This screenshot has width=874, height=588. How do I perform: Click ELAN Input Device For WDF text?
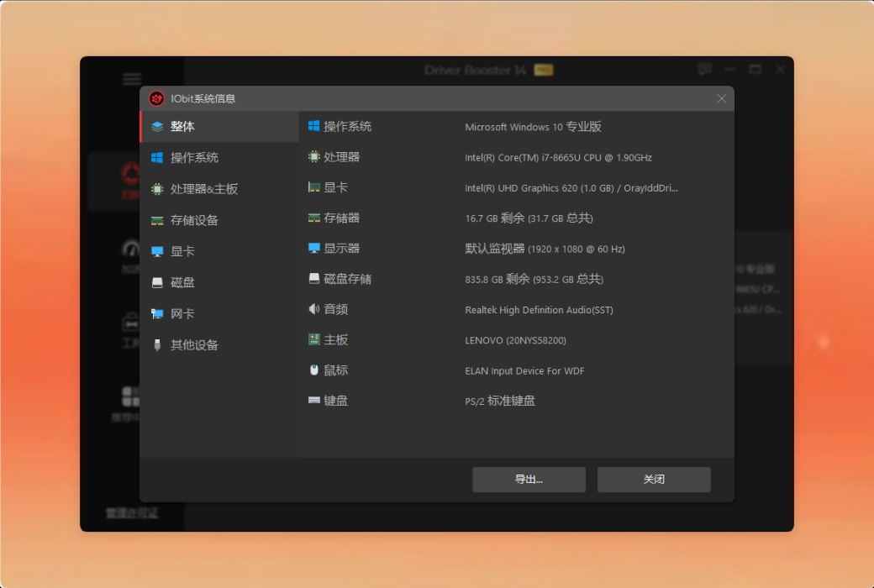click(524, 370)
